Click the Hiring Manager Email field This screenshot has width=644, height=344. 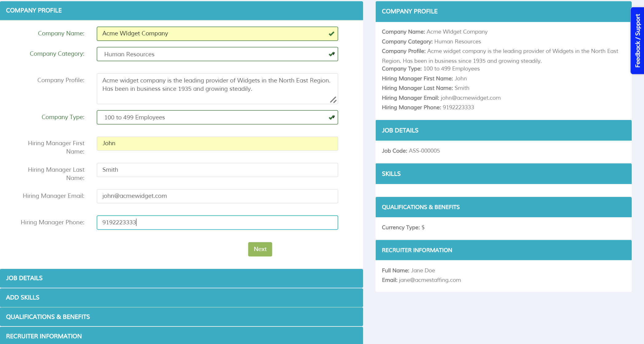pos(217,196)
